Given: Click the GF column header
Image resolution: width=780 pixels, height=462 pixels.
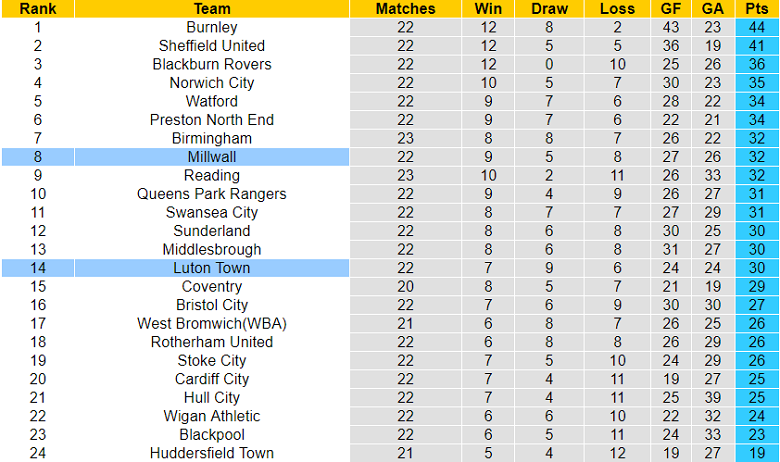Looking at the screenshot, I should (670, 8).
